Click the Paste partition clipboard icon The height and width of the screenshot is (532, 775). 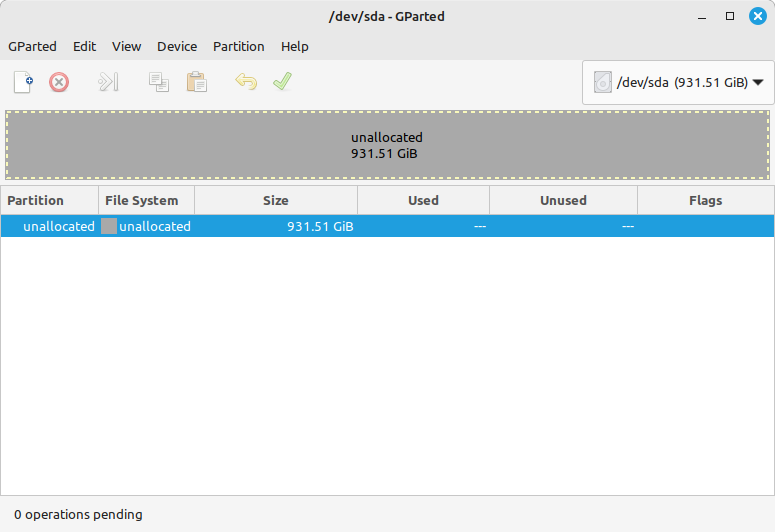tap(196, 82)
